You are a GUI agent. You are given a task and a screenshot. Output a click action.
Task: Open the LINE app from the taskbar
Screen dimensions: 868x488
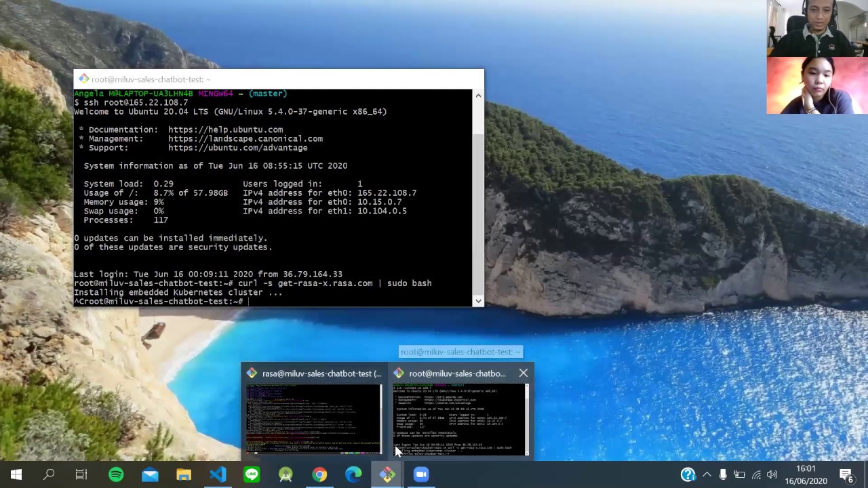pyautogui.click(x=252, y=474)
